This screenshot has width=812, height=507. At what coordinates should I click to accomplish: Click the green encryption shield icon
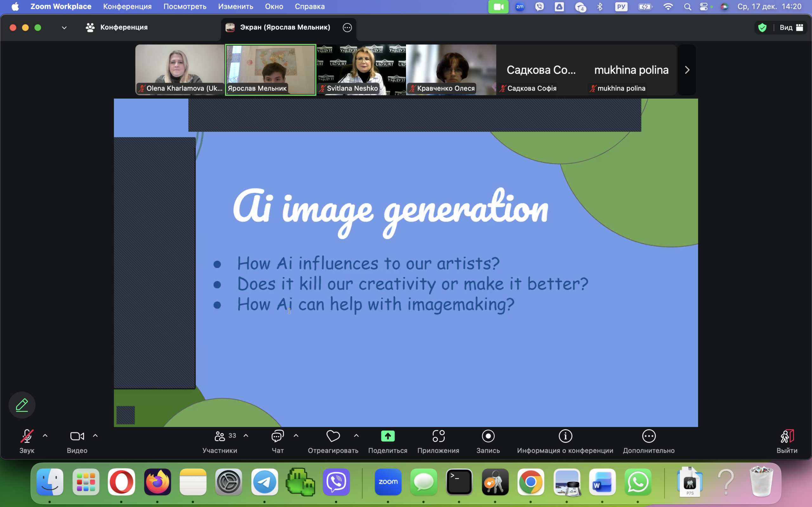click(x=762, y=28)
